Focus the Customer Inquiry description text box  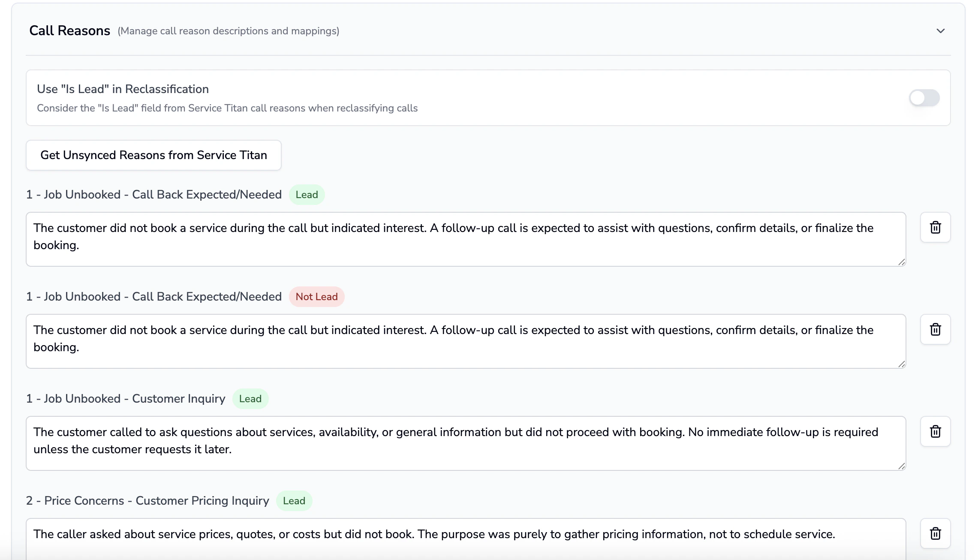coord(466,443)
